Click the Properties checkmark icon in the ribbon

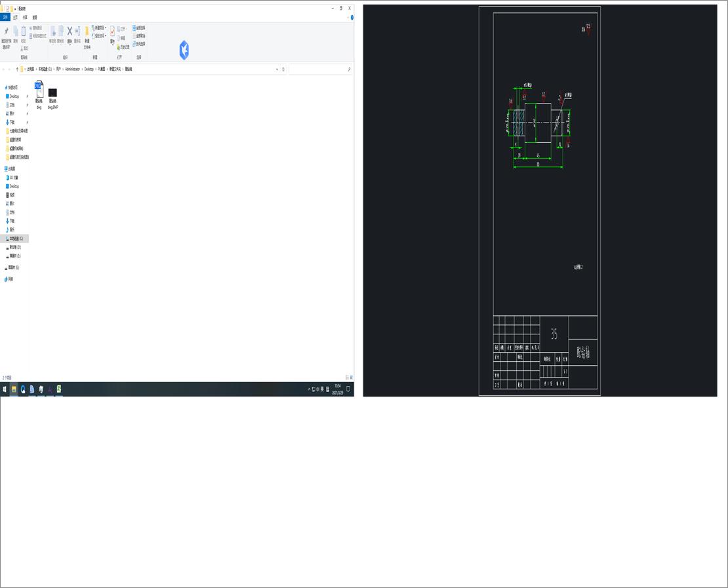pyautogui.click(x=112, y=31)
